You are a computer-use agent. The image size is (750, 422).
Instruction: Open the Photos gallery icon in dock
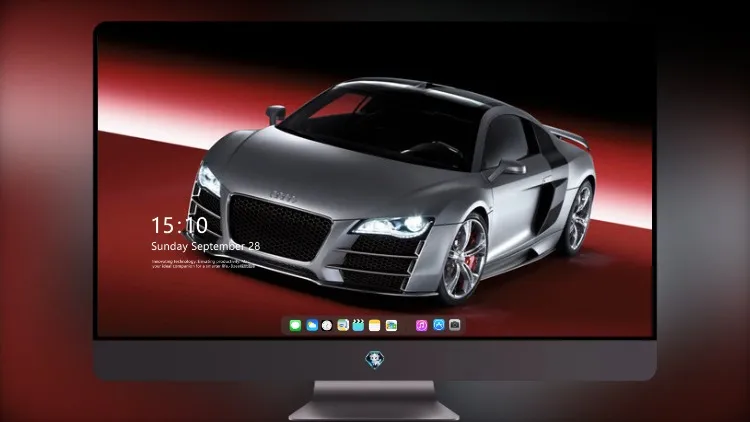[x=391, y=325]
